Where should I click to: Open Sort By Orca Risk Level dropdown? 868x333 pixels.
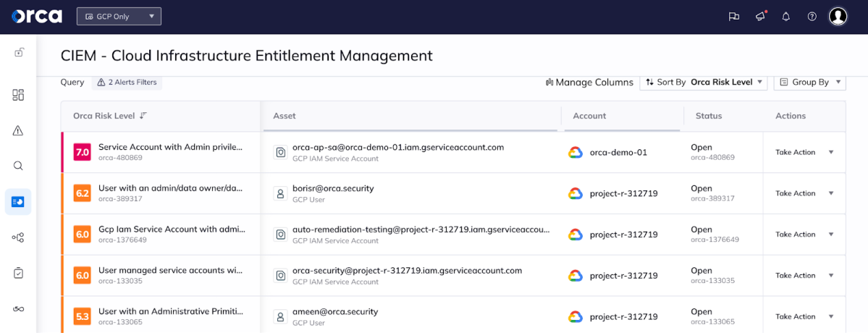pos(704,82)
